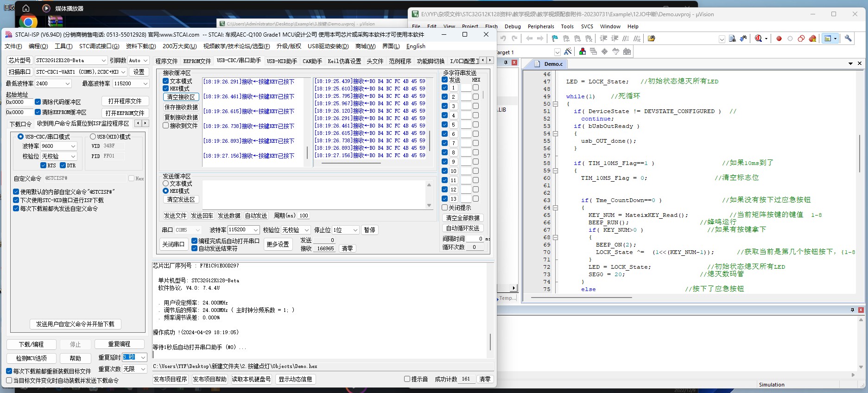Click Undo in the µVision toolbar
Image resolution: width=868 pixels, height=393 pixels.
pos(503,38)
